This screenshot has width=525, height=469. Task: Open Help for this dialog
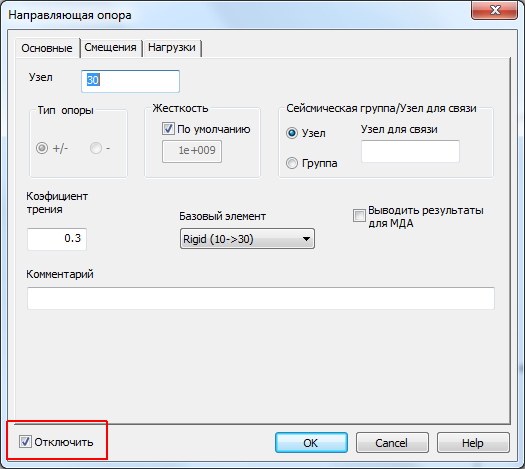tap(473, 443)
